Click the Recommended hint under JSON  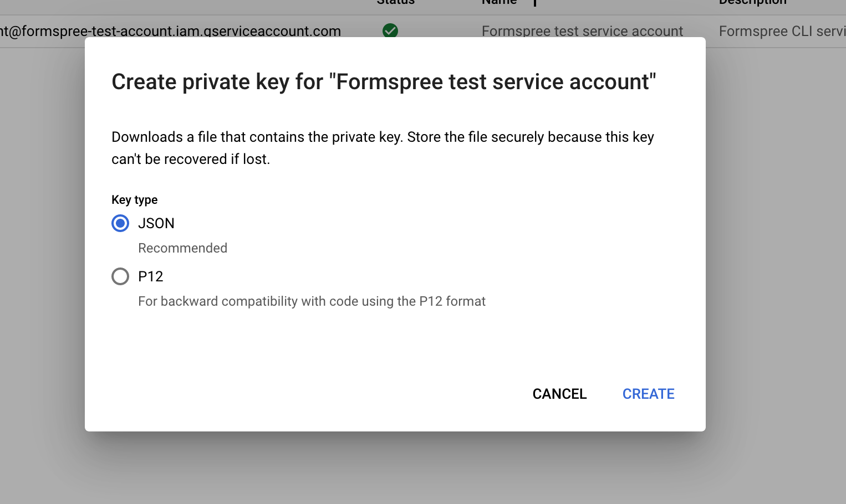click(182, 248)
